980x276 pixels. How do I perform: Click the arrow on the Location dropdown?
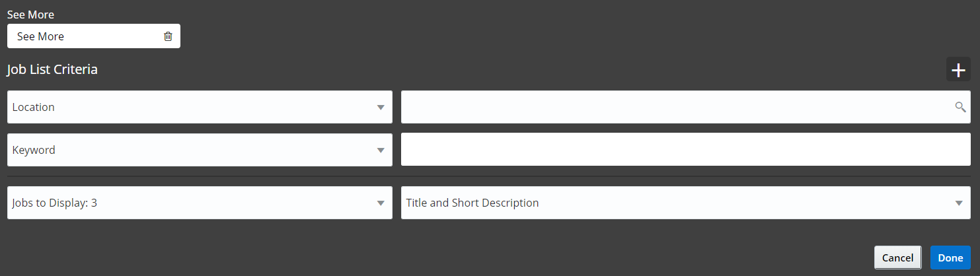click(x=381, y=107)
